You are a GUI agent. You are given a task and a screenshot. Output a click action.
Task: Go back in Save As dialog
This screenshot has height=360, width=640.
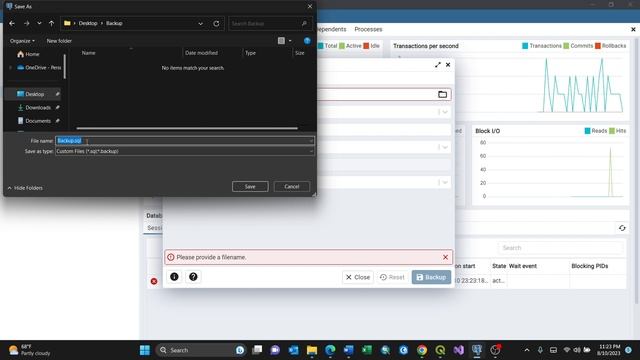point(12,24)
